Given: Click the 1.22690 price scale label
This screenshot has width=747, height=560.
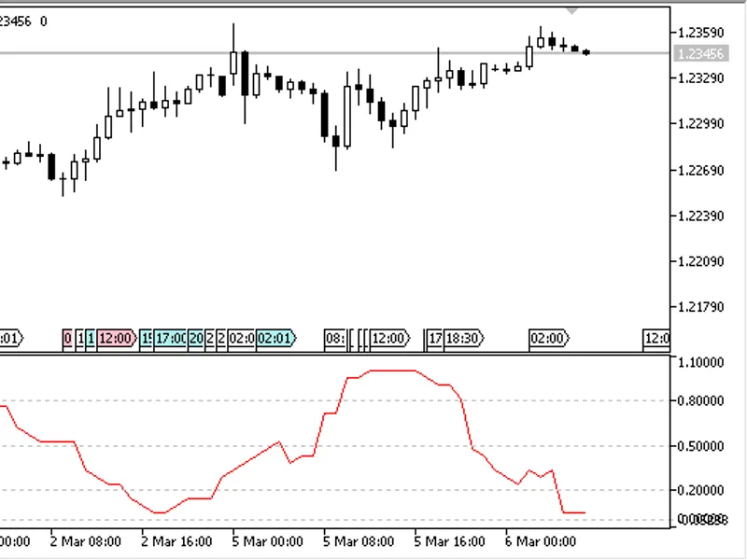Looking at the screenshot, I should [x=700, y=170].
